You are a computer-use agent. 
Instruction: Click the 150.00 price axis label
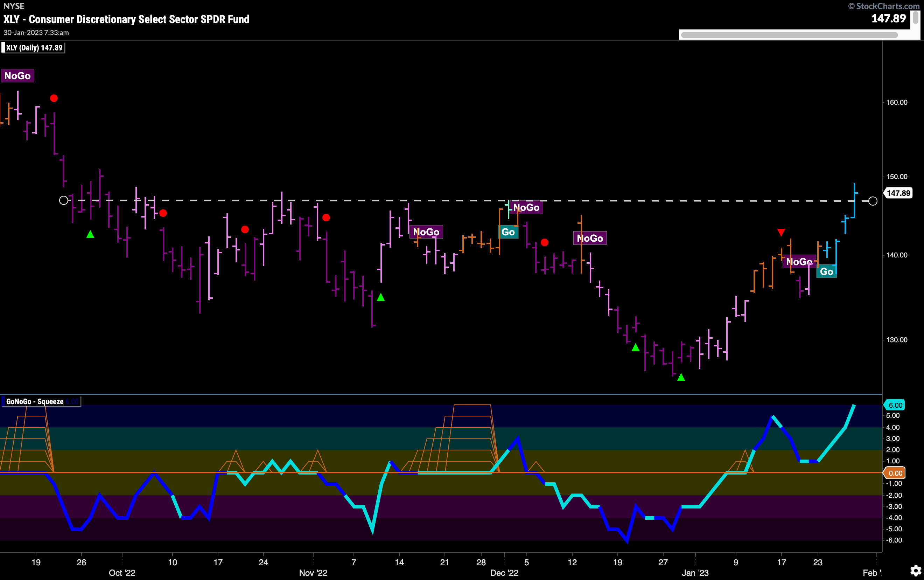click(x=897, y=177)
